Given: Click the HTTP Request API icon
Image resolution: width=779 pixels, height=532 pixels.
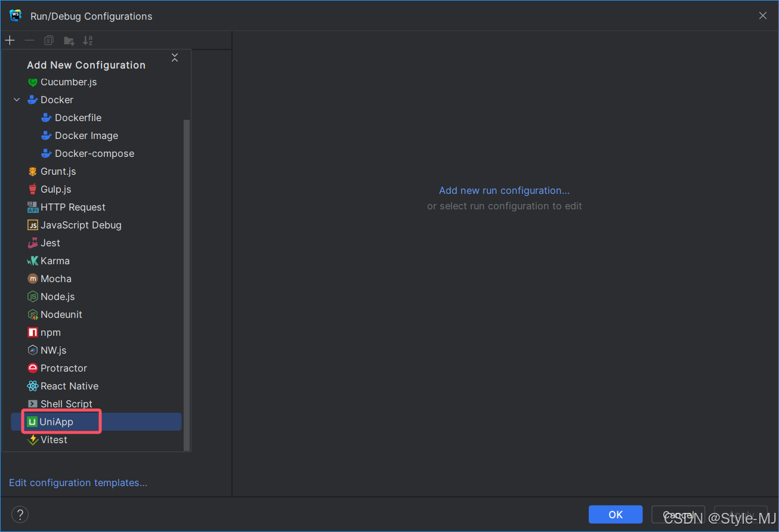Looking at the screenshot, I should (33, 207).
